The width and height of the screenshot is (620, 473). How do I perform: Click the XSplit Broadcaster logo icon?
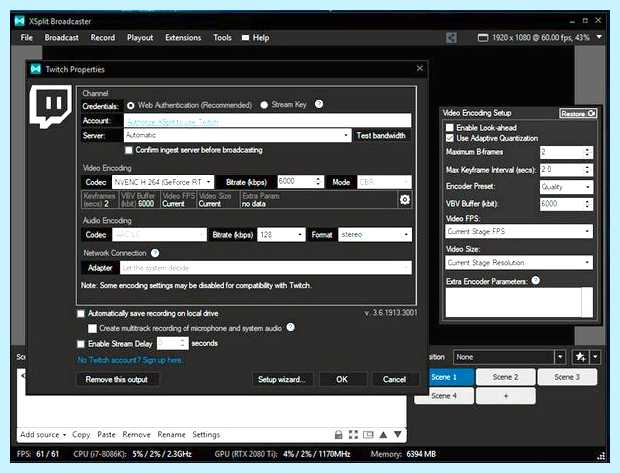pos(19,21)
